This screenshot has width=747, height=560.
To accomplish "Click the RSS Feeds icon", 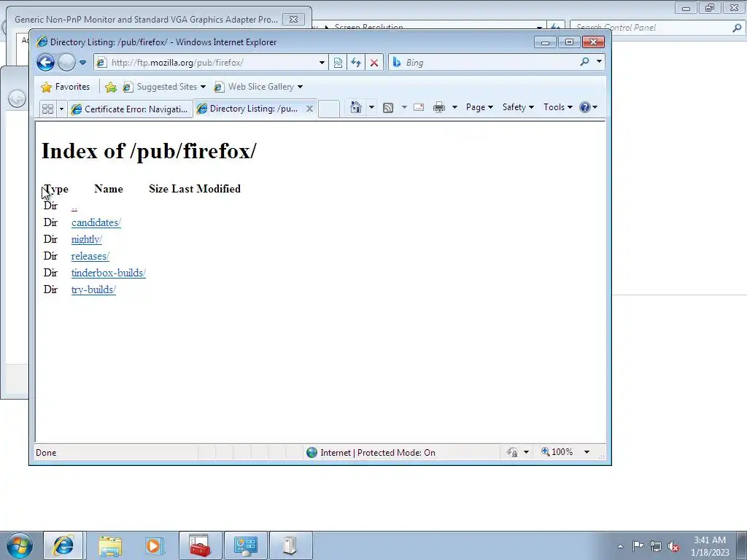I will pyautogui.click(x=388, y=108).
